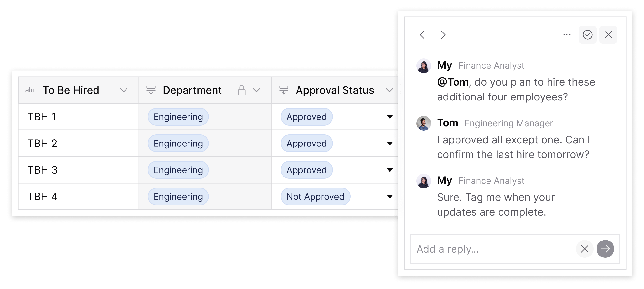Open the Department column dropdown chevron

point(256,90)
